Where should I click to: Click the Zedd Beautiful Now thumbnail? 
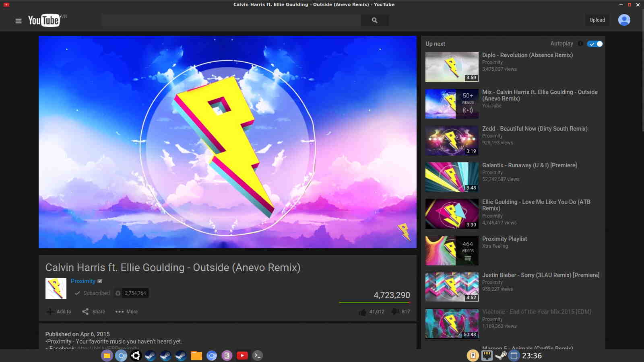coord(452,140)
